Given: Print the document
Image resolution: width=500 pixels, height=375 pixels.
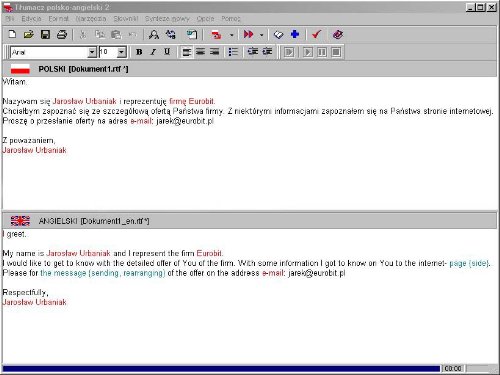Looking at the screenshot, I should point(62,34).
